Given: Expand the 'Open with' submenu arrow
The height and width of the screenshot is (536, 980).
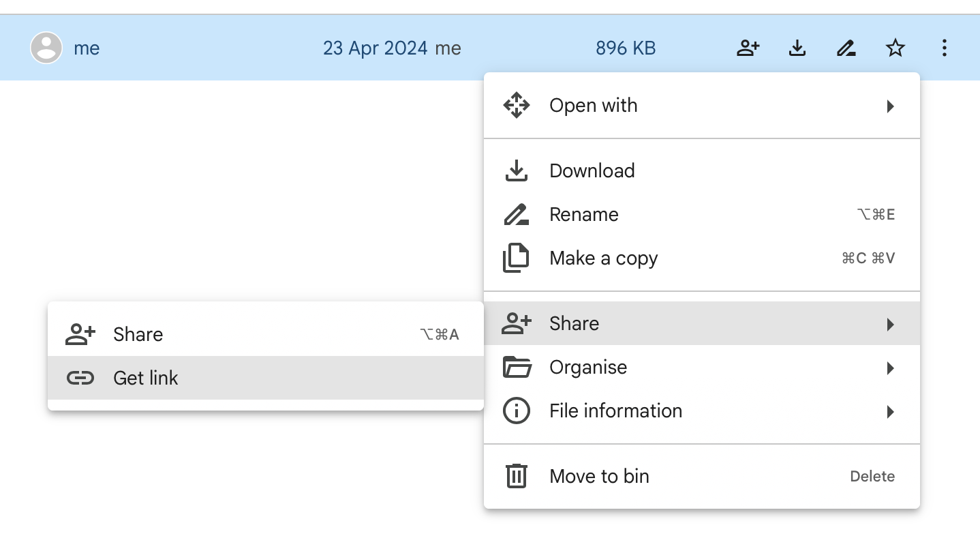Looking at the screenshot, I should tap(890, 106).
